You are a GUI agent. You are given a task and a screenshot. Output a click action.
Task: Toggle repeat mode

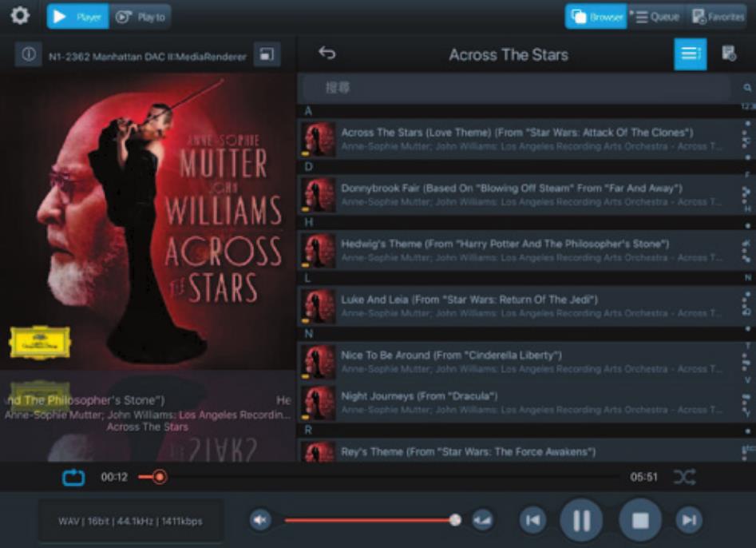click(73, 478)
